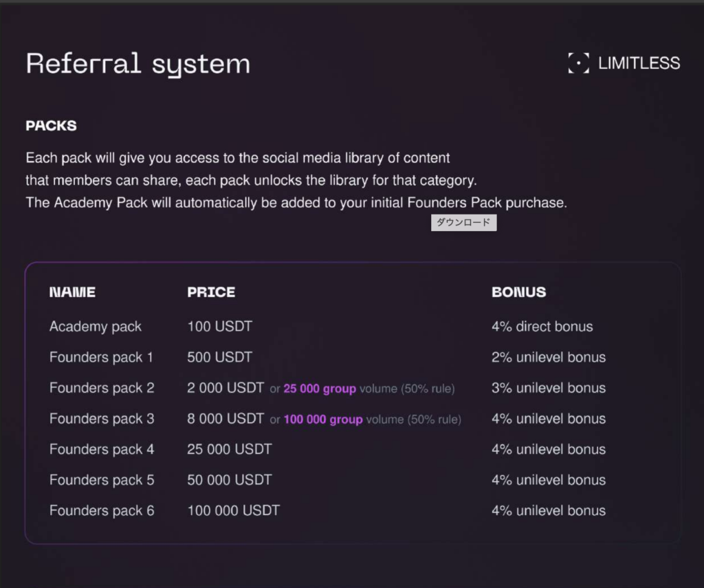Click the Founders pack 6 name
Screen dimensions: 704x588
click(x=102, y=511)
